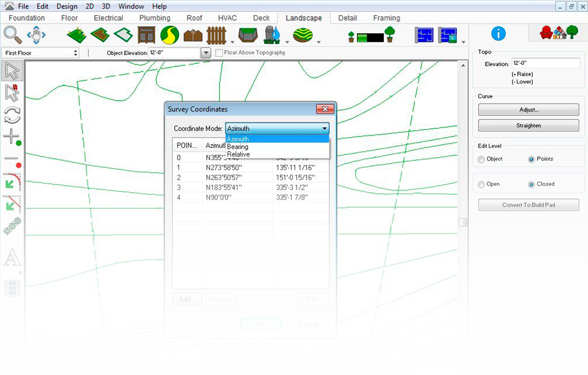588x375 pixels.
Task: Switch to the Roof tab
Action: coord(194,18)
